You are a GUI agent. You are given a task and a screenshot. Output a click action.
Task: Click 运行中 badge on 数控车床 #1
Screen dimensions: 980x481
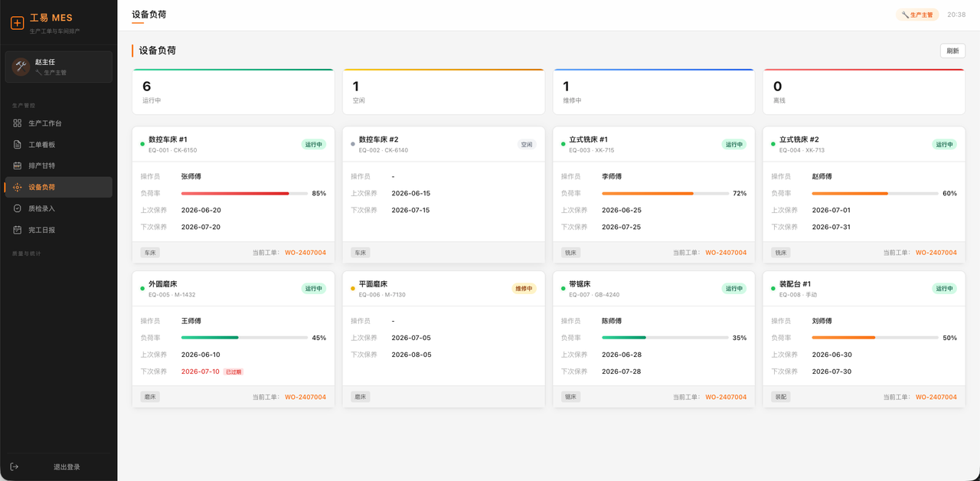coord(314,144)
